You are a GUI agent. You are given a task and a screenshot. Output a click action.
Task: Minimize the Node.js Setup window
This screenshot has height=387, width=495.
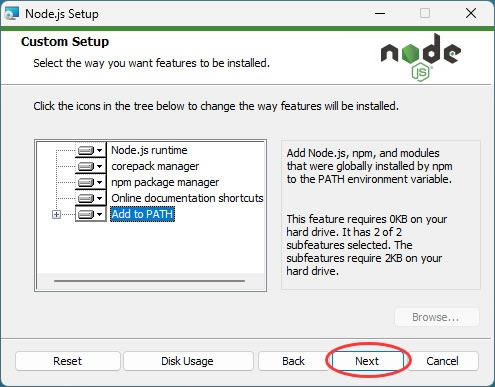pyautogui.click(x=380, y=14)
